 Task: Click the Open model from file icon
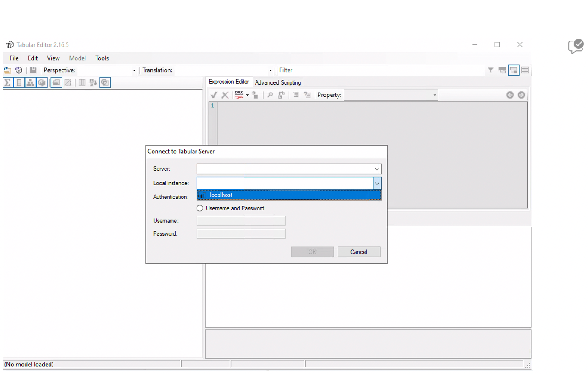coord(7,70)
